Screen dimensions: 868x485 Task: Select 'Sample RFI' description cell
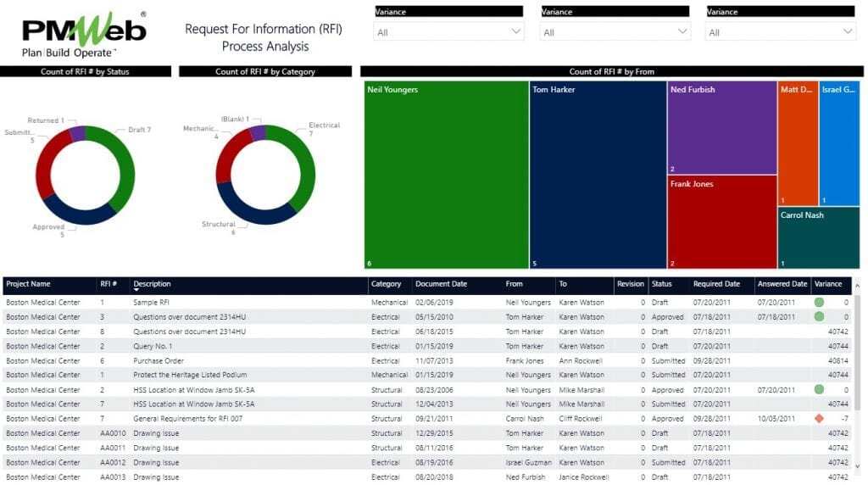[x=151, y=303]
